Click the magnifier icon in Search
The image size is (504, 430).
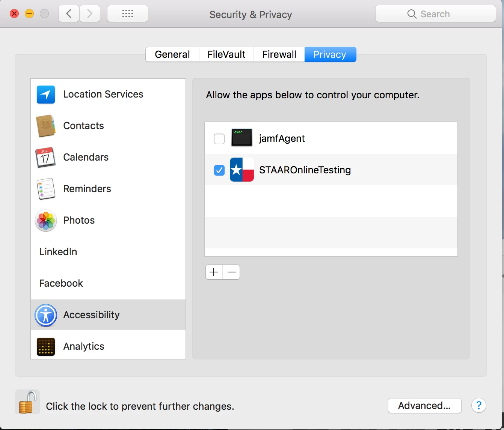coord(412,14)
